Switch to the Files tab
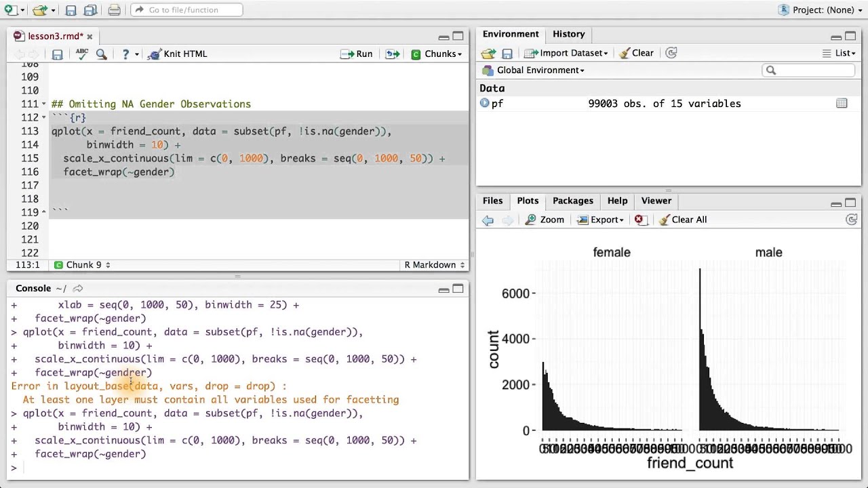 [x=492, y=201]
